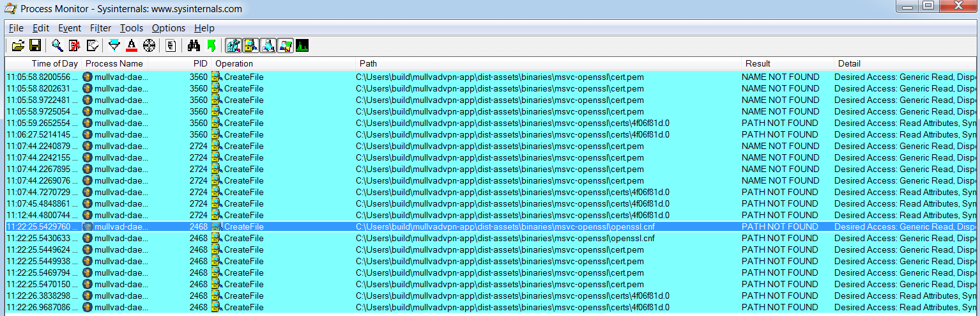Image resolution: width=980 pixels, height=316 pixels.
Task: Click process icon in selected row 11:22:25.5429760
Action: point(88,226)
